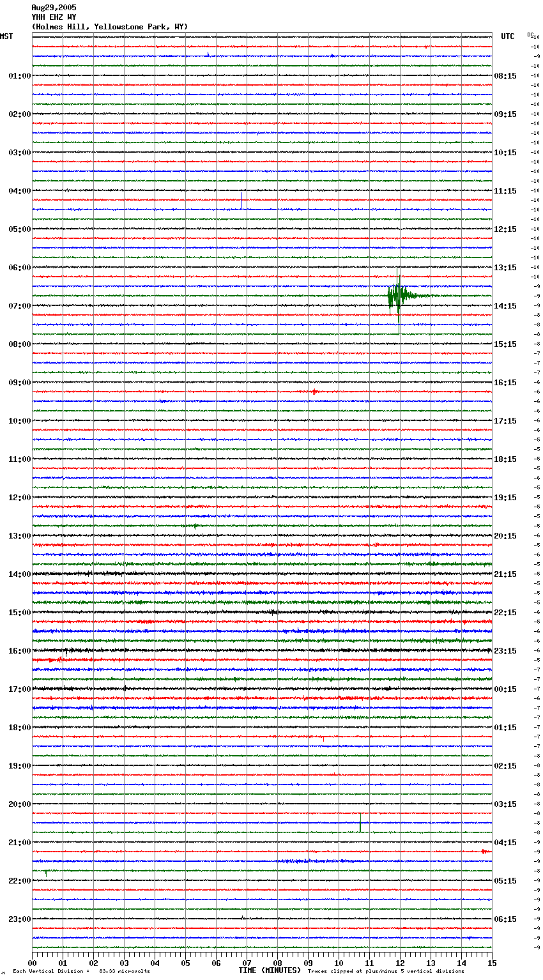Image resolution: width=543 pixels, height=980 pixels.
Task: Select the 06:00 MST time label
Action: point(20,268)
